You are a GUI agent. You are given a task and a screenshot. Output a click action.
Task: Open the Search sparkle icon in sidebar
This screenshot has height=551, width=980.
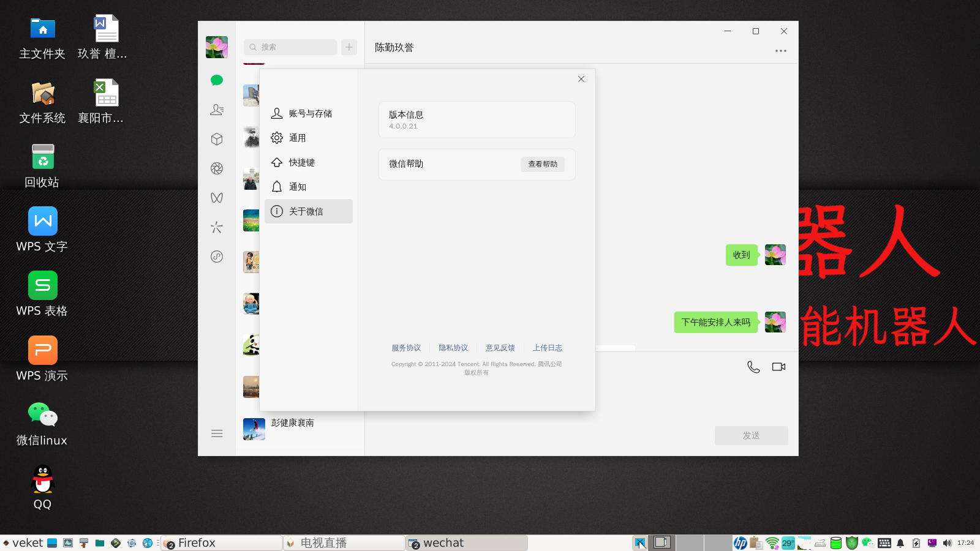pyautogui.click(x=217, y=227)
